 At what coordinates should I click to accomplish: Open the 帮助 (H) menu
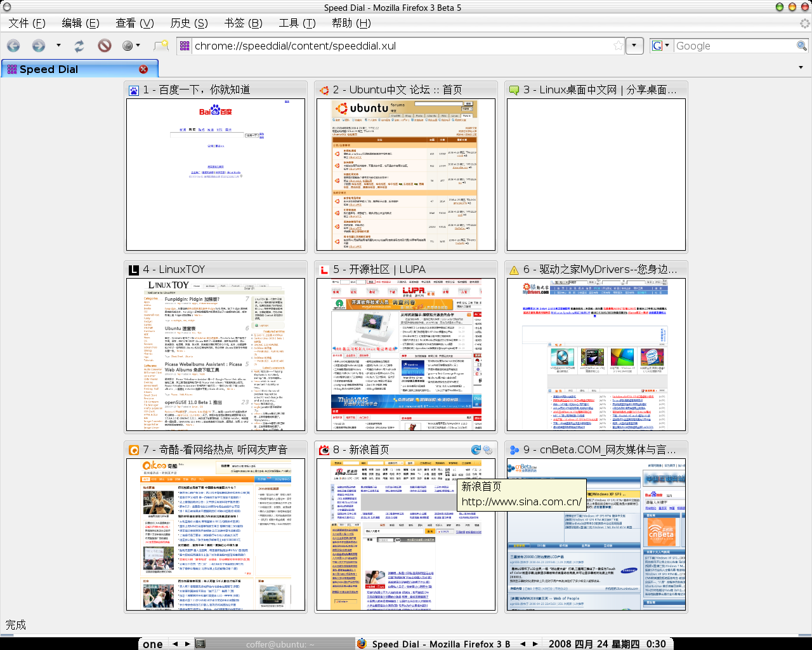point(351,23)
